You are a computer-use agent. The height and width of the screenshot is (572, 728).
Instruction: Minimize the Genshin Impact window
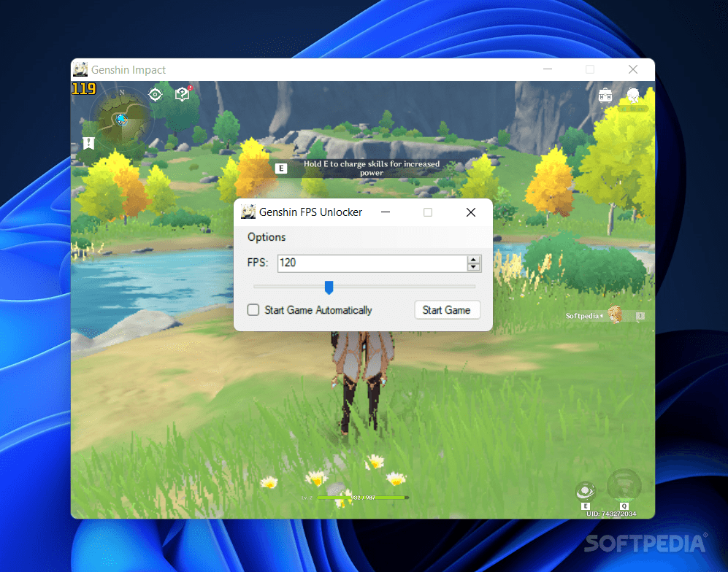(x=548, y=69)
